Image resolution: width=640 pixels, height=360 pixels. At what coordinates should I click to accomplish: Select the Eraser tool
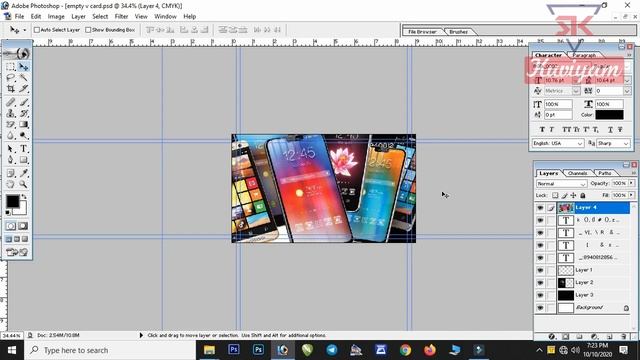coord(11,124)
